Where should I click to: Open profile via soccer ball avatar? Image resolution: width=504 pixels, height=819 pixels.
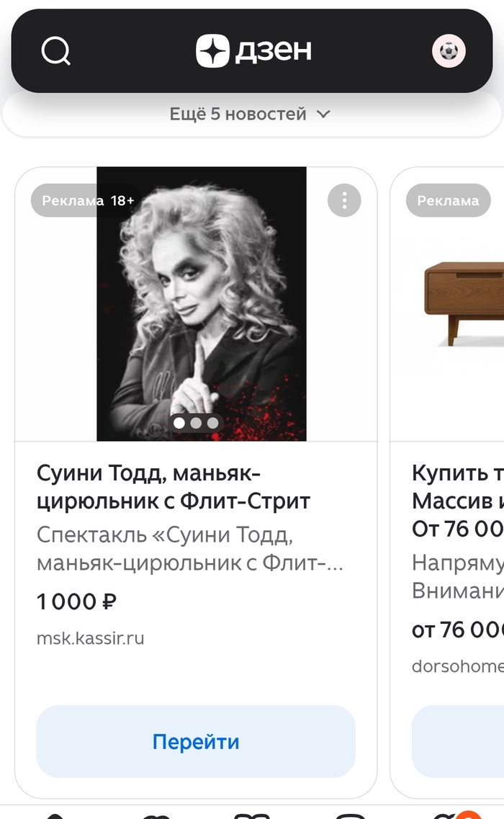point(449,51)
